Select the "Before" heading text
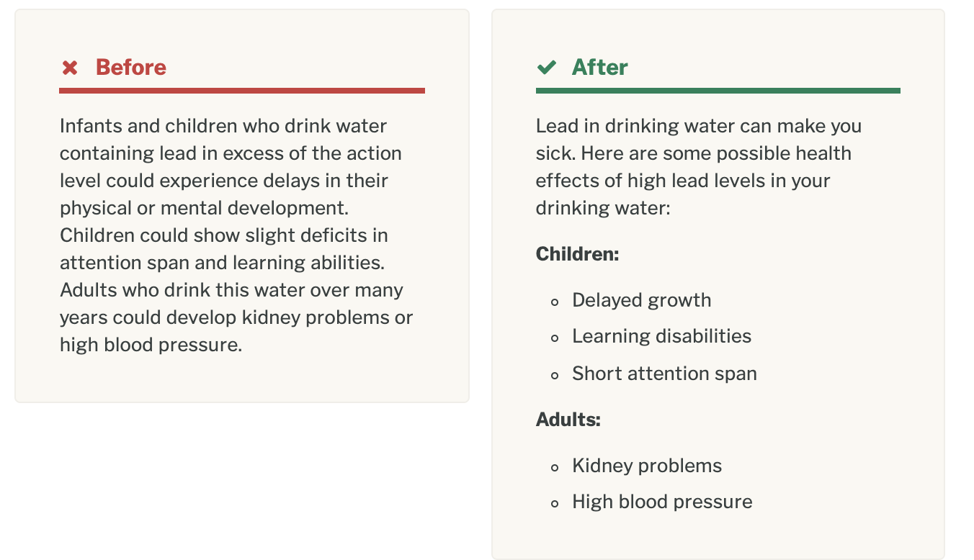 131,68
